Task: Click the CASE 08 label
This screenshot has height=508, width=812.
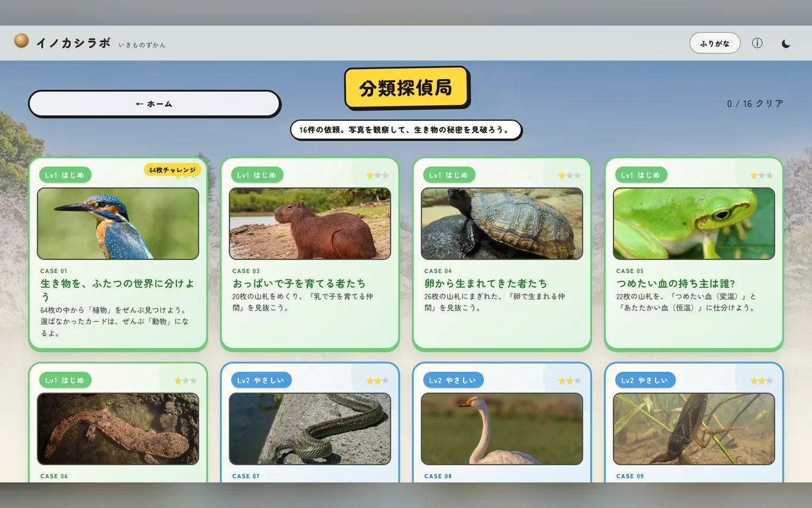Action: pos(438,476)
